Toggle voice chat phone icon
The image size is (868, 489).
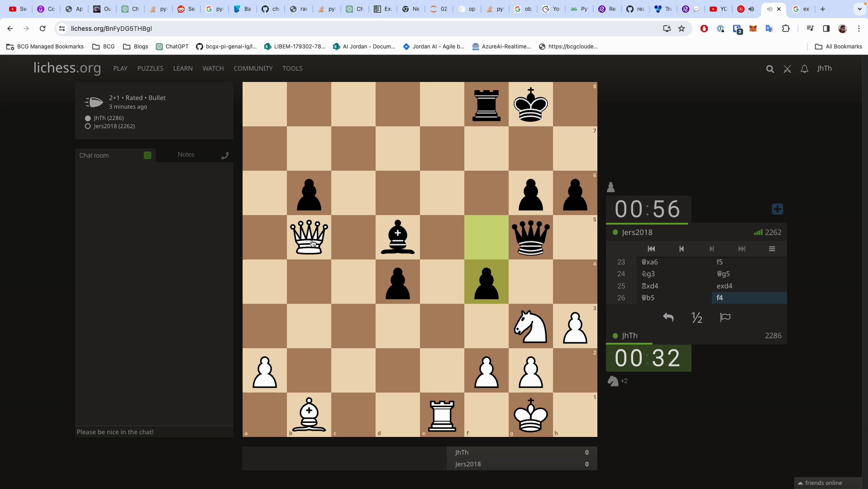coord(225,155)
